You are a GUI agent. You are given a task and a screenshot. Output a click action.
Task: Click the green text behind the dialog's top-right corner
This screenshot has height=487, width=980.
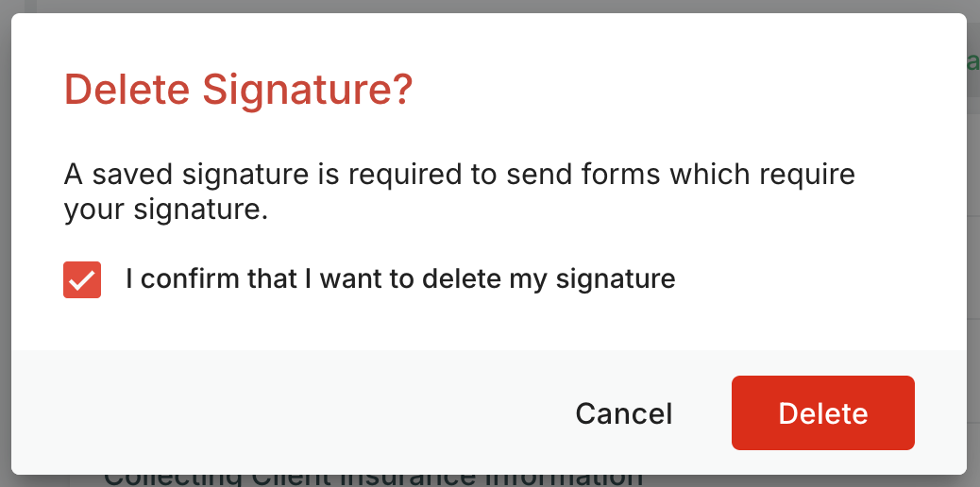click(x=972, y=62)
